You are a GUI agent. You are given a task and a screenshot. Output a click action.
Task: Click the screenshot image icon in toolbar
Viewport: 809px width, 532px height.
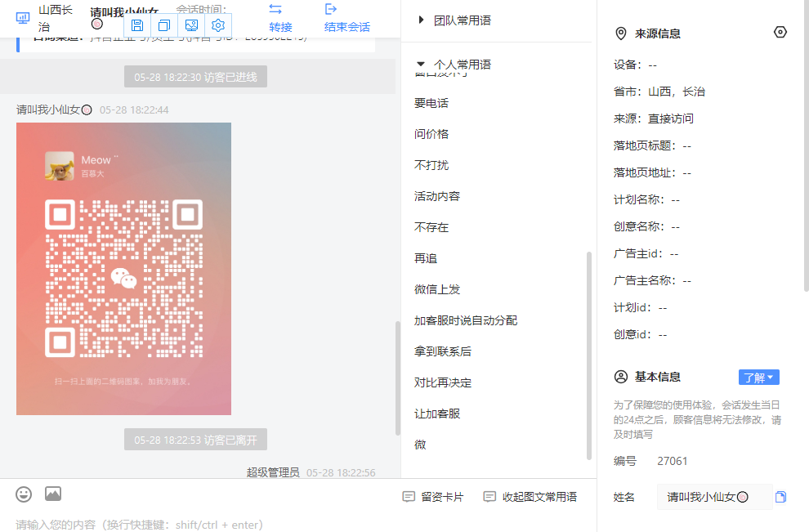191,25
